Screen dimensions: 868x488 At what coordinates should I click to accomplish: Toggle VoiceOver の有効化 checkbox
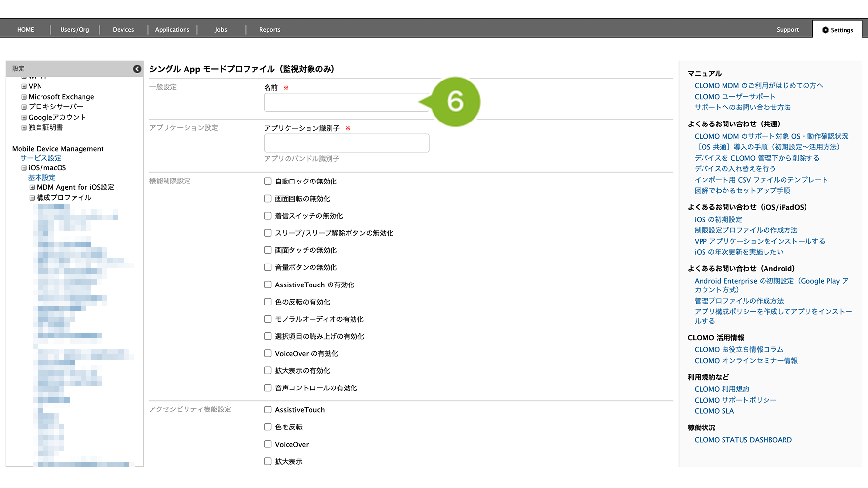click(268, 353)
